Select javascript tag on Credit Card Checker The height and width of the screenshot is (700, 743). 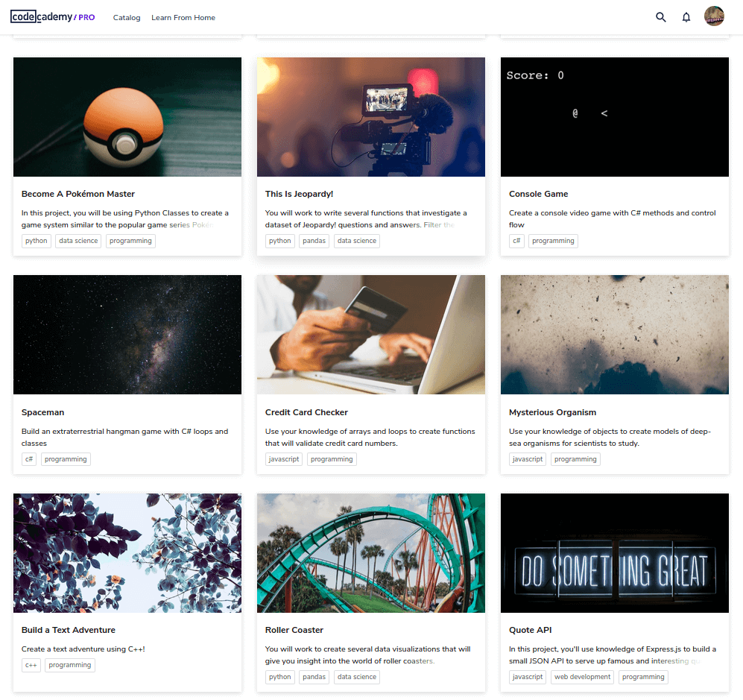284,459
